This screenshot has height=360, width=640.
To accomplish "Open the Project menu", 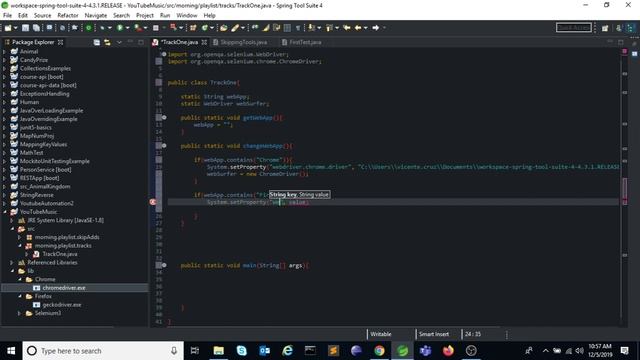I will pos(144,16).
